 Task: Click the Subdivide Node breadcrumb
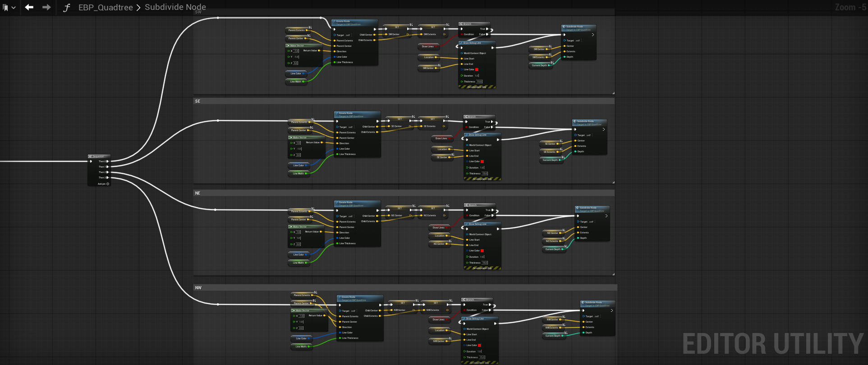click(x=175, y=7)
